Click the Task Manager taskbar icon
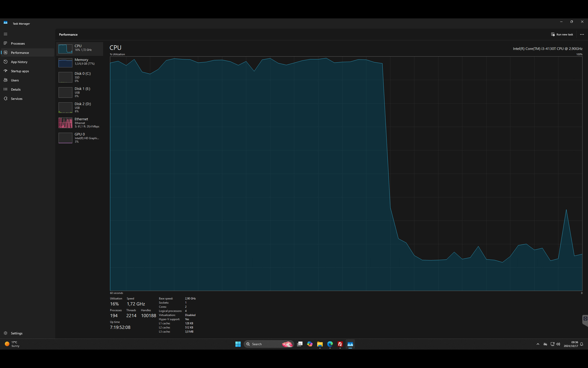This screenshot has height=368, width=588. [x=350, y=344]
